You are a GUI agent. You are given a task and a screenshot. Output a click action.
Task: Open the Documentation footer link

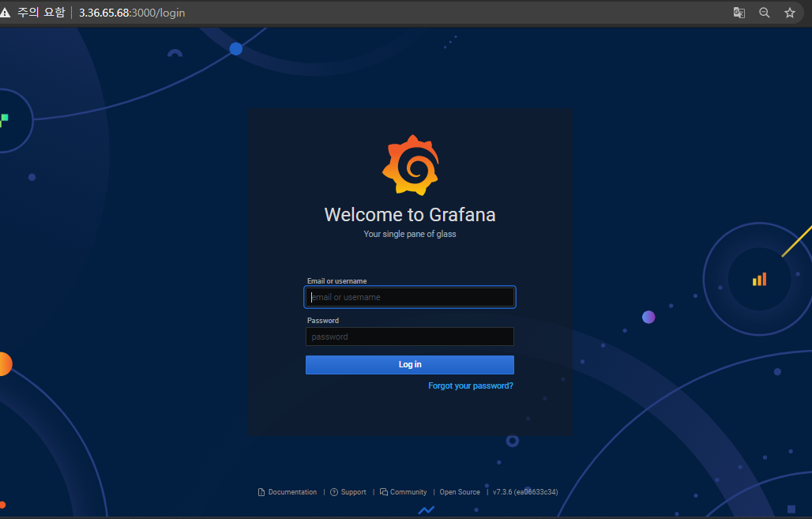tap(292, 492)
